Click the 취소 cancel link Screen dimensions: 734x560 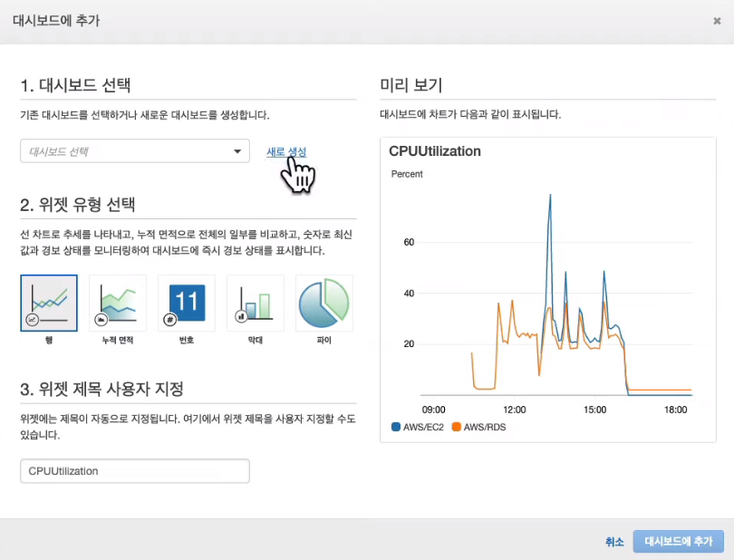pyautogui.click(x=614, y=542)
